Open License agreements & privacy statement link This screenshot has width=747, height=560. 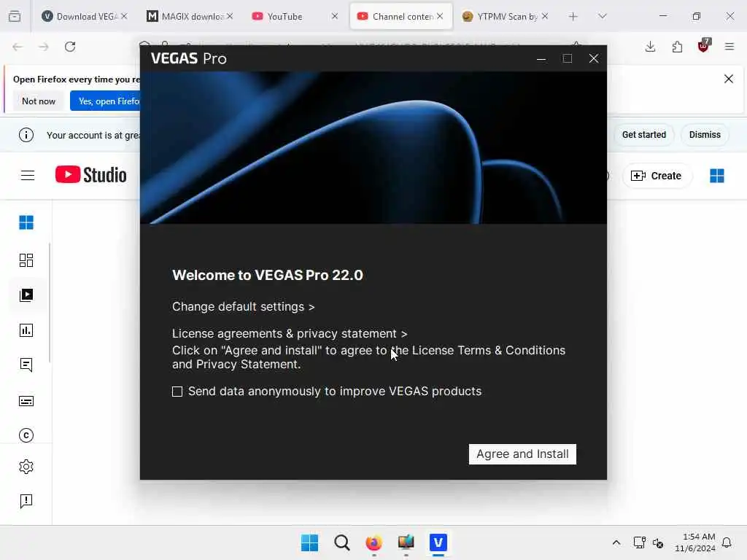pyautogui.click(x=290, y=333)
